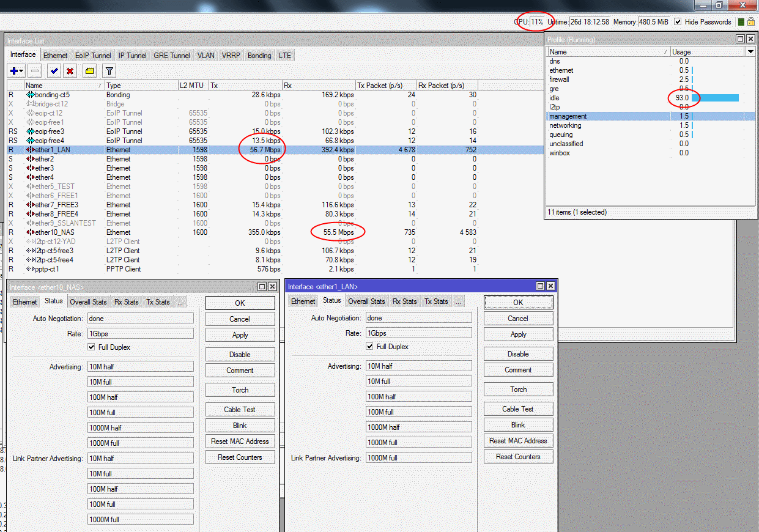Open Tx Stats tab in ether10_NAS window
759x532 pixels.
tap(158, 301)
